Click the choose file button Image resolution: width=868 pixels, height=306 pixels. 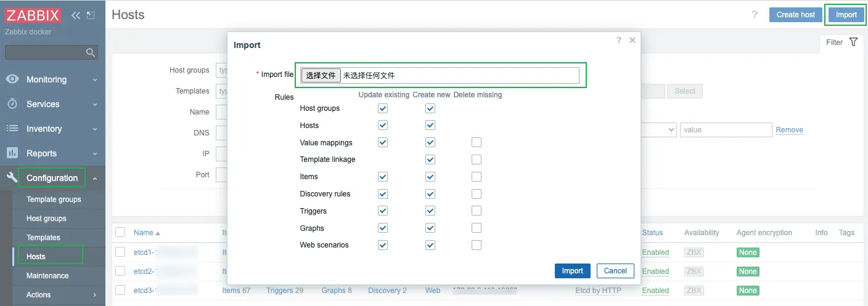(x=321, y=75)
